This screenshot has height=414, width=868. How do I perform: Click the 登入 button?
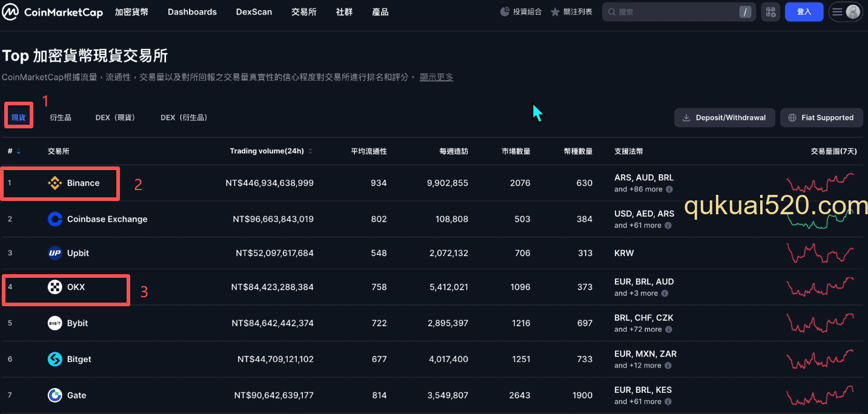[x=804, y=12]
